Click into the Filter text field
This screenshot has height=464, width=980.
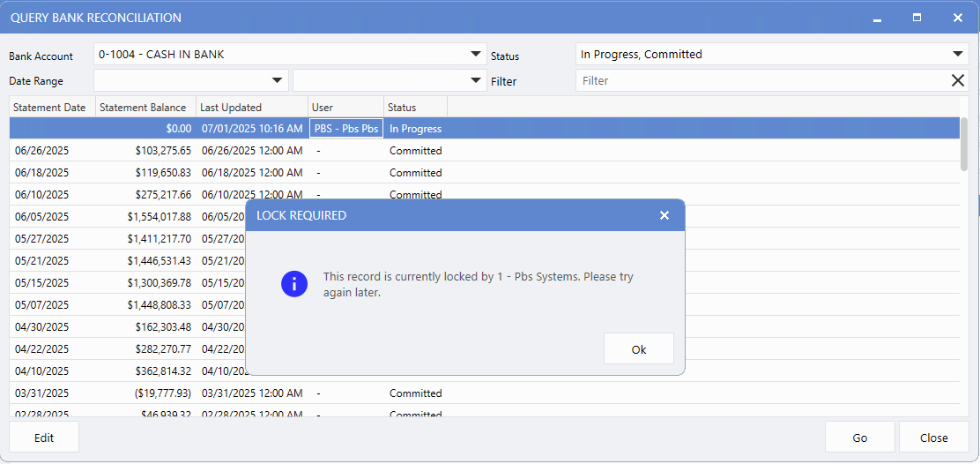(758, 80)
